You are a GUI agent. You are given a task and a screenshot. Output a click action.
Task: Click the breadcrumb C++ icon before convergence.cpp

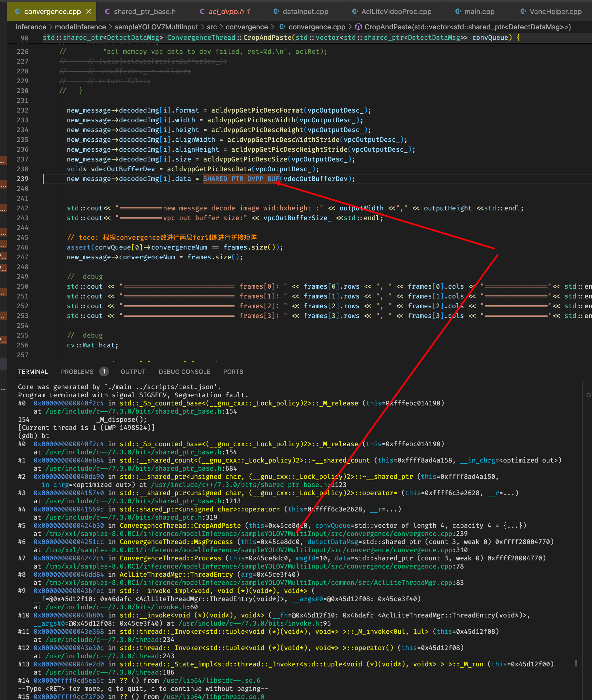coord(283,27)
